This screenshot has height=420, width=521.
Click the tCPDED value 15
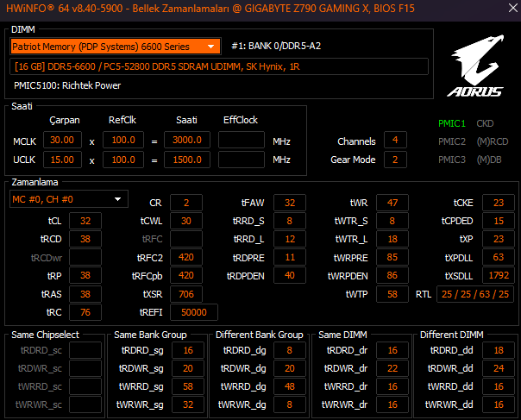(x=499, y=221)
